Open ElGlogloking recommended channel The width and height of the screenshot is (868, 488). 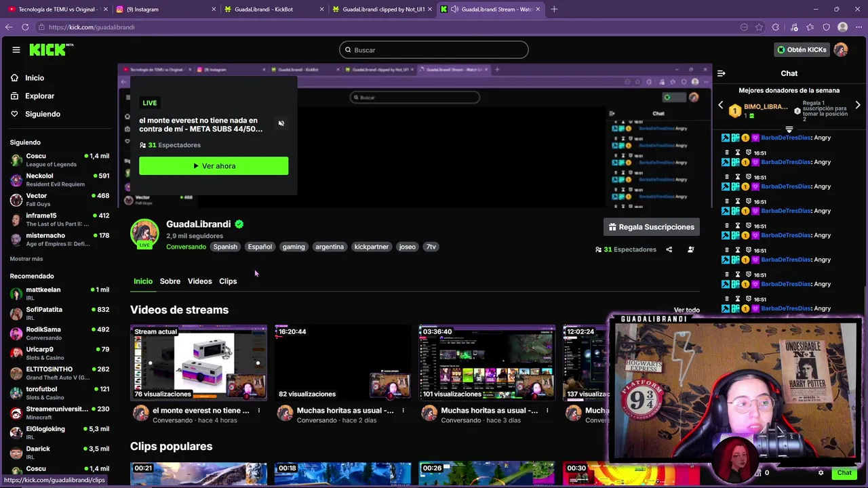pos(59,432)
